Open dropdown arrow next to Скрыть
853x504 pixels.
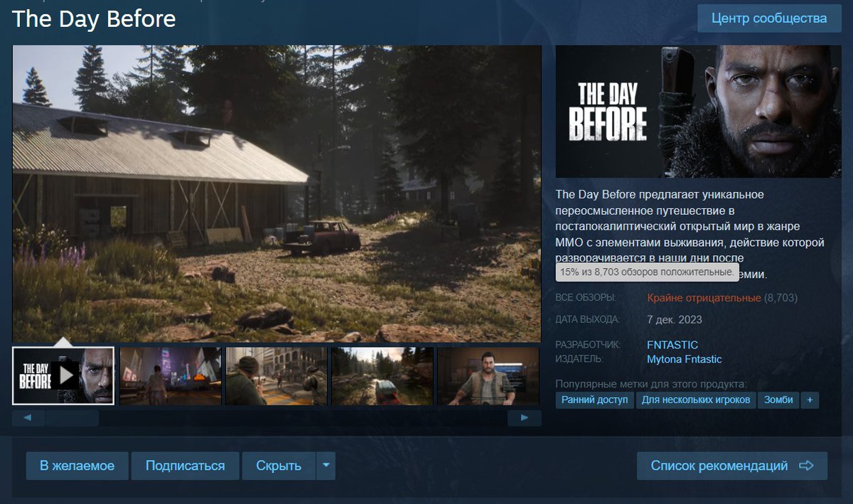325,466
